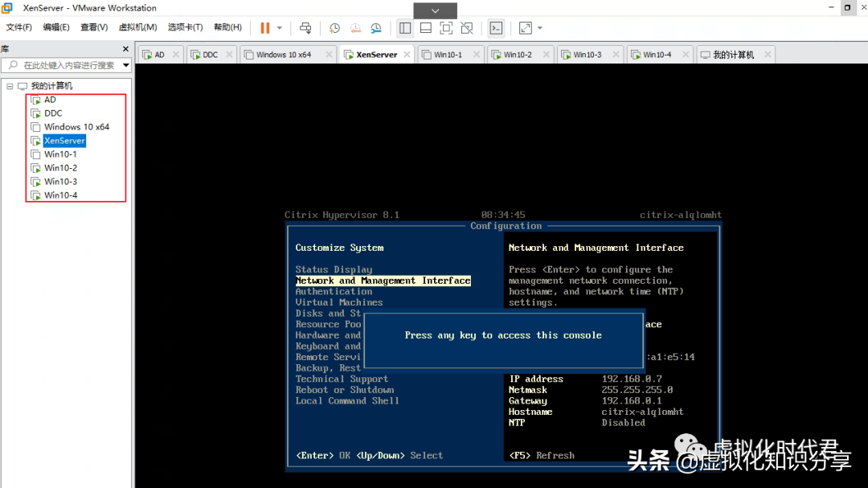Open the power options dropdown beside pause
Screen dimensions: 868x488
(280, 27)
